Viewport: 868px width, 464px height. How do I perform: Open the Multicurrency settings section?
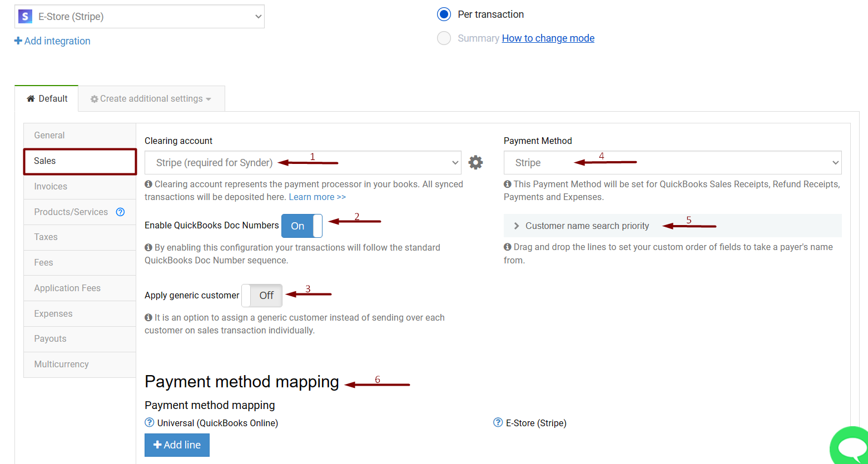point(80,365)
